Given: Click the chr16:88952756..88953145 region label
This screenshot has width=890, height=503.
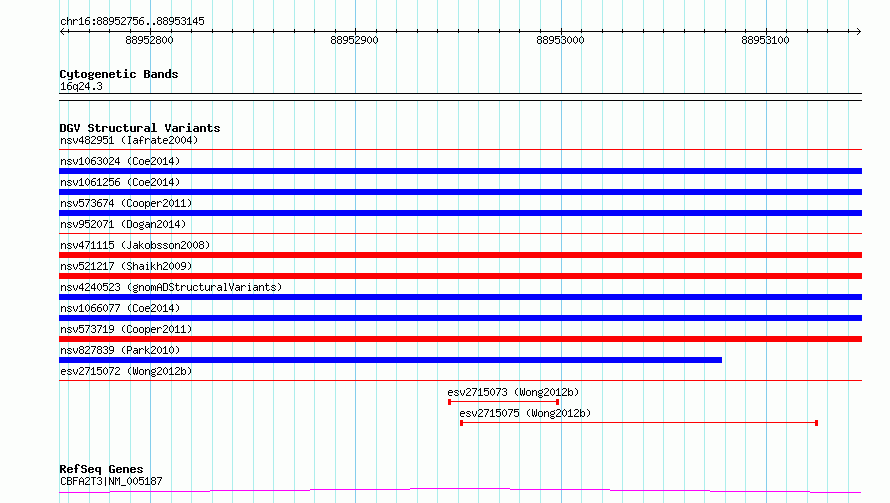Looking at the screenshot, I should pyautogui.click(x=132, y=22).
